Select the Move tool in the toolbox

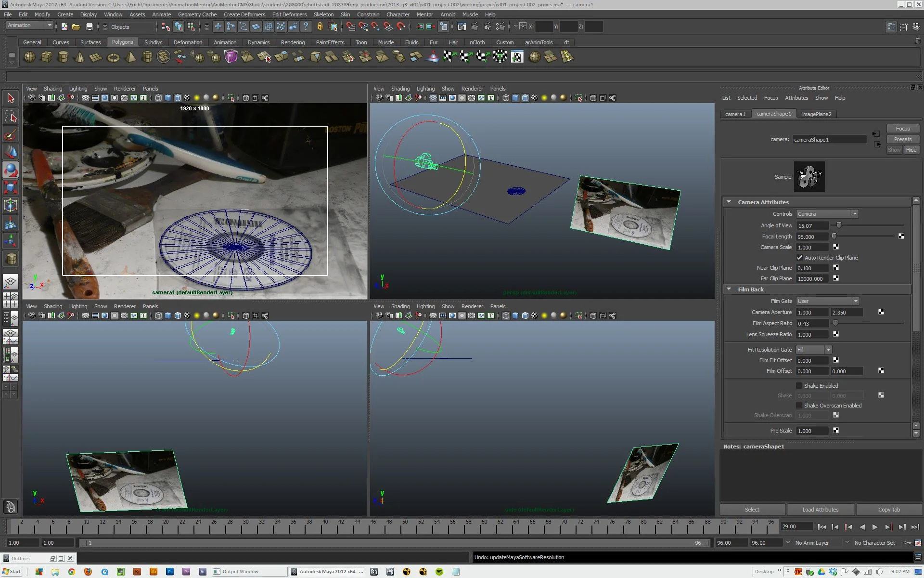(11, 151)
